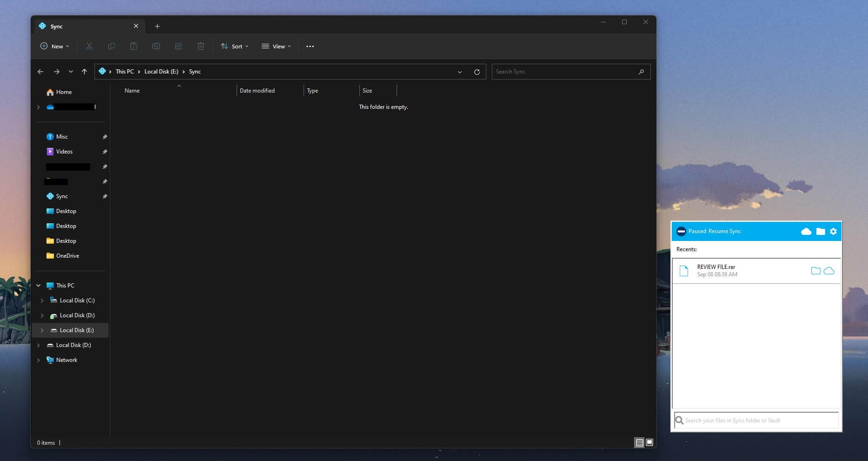Open the New item dropdown
Screen dimensions: 868x461
point(55,46)
